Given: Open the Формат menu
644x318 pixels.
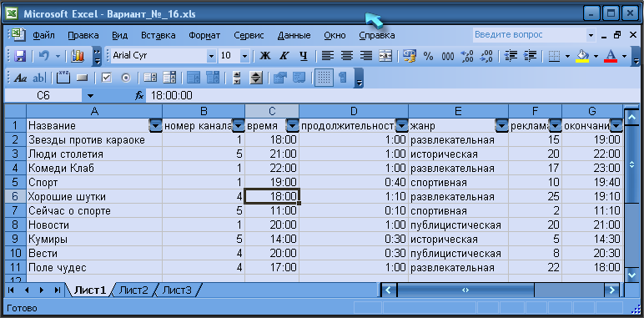Looking at the screenshot, I should pos(204,35).
